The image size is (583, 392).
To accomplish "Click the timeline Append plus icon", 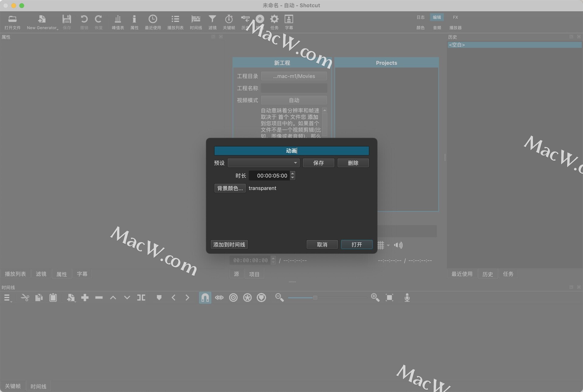I will coord(85,298).
